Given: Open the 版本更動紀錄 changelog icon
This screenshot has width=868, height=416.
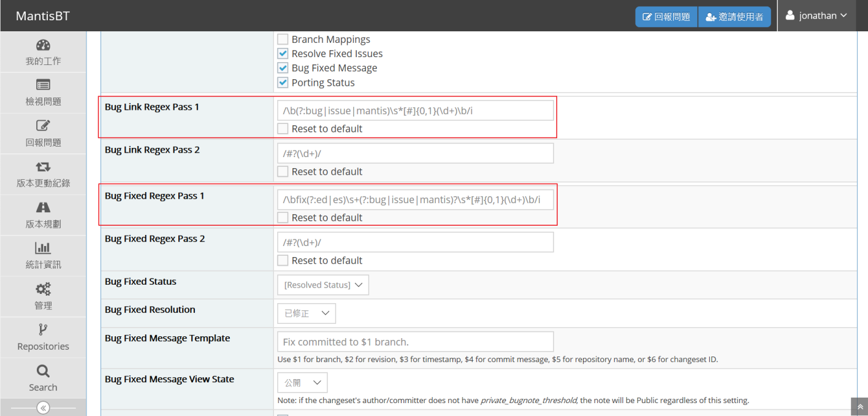Looking at the screenshot, I should [x=43, y=167].
